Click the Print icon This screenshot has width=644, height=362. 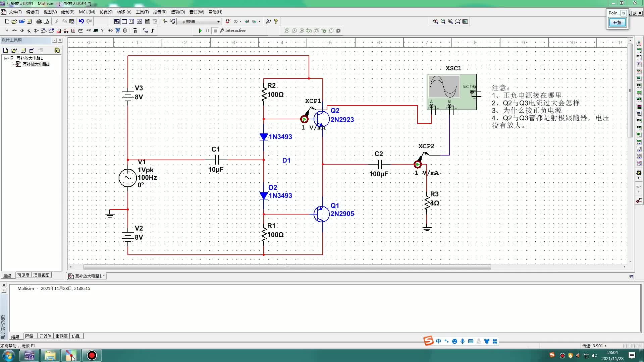click(x=39, y=21)
